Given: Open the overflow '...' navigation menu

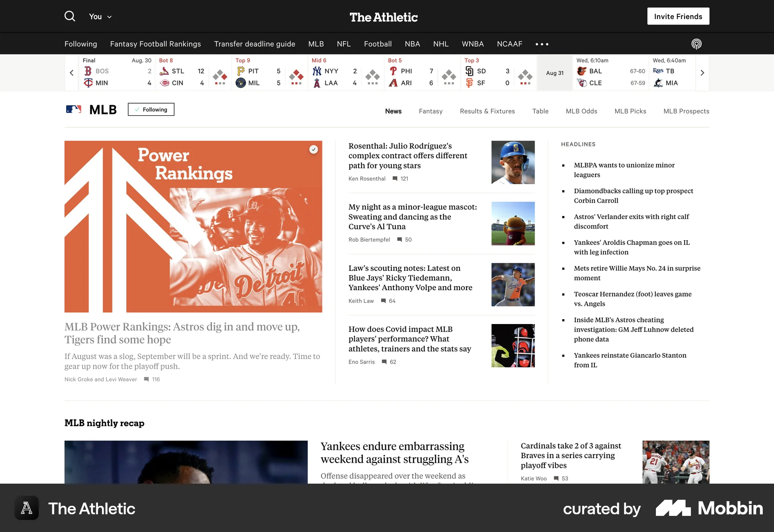Looking at the screenshot, I should click(542, 44).
